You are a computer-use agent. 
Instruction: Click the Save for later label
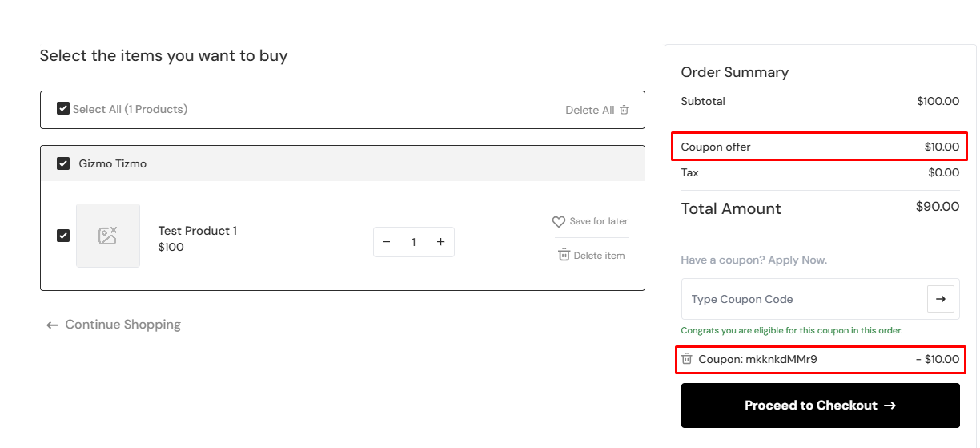[599, 222]
